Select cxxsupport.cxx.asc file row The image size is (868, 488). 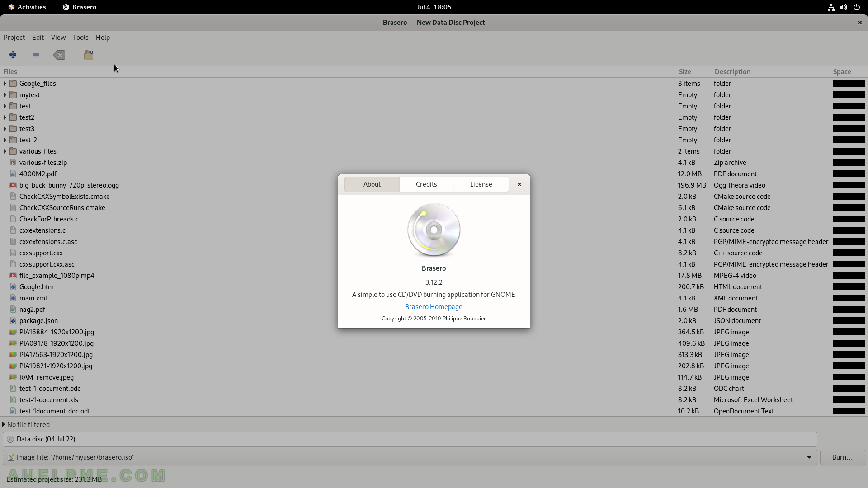434,264
